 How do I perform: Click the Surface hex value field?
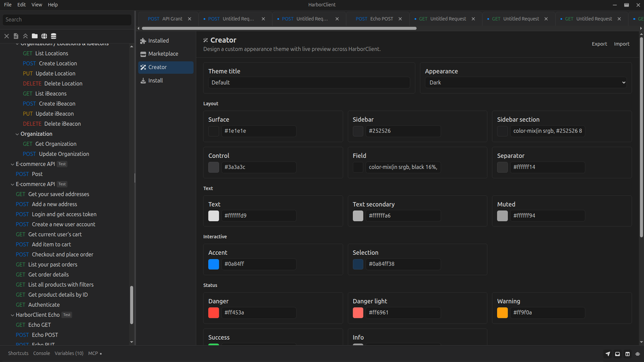click(259, 131)
